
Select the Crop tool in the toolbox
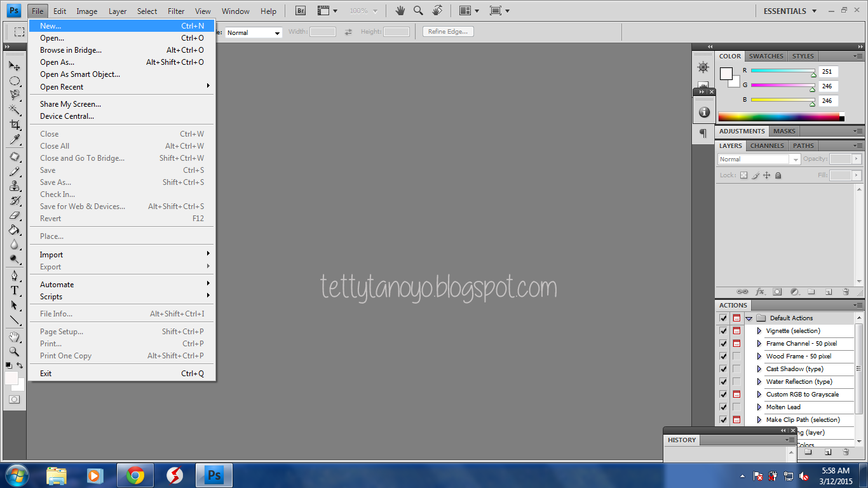[15, 125]
